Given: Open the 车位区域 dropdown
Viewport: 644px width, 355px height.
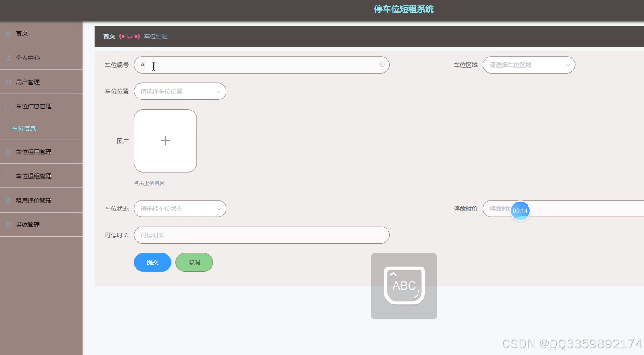Looking at the screenshot, I should pos(529,65).
